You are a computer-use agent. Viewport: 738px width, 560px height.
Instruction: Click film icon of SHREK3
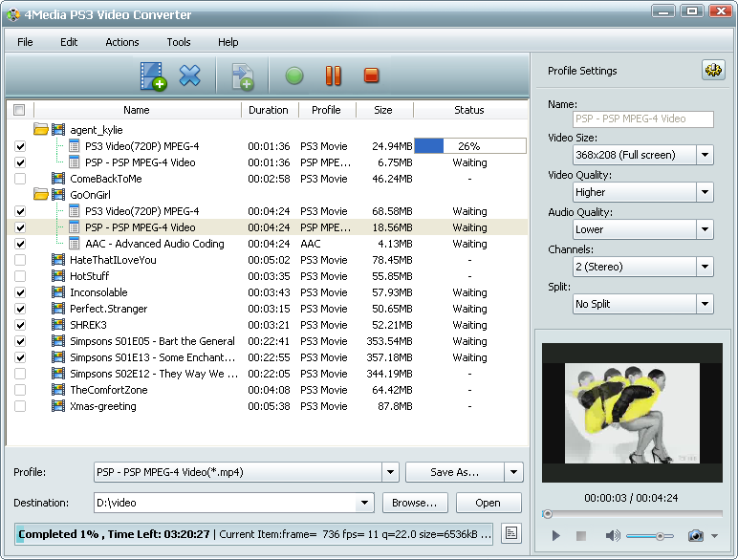58,325
